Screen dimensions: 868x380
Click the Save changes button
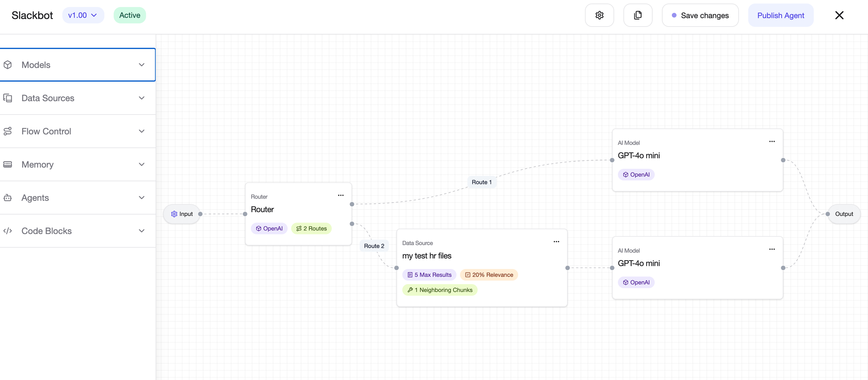pyautogui.click(x=700, y=15)
